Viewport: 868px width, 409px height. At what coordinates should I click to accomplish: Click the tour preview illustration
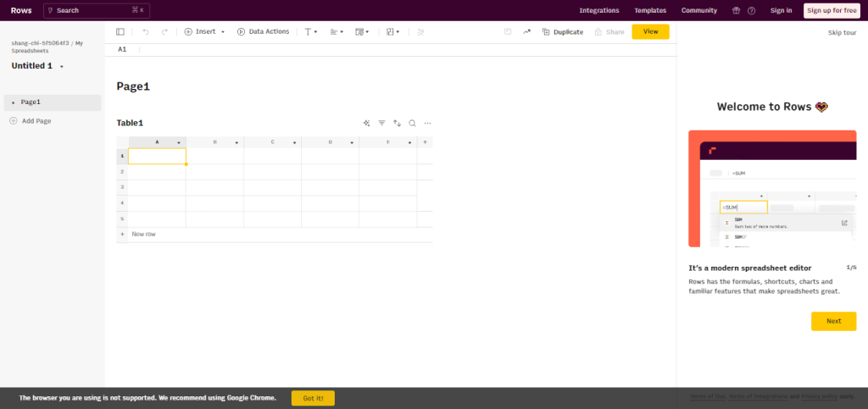pyautogui.click(x=772, y=189)
